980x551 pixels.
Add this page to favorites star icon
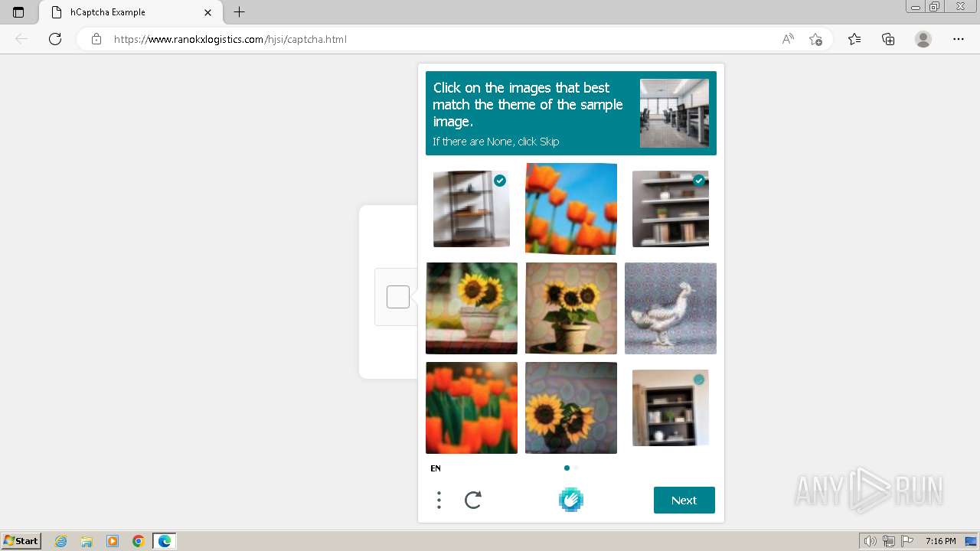816,39
